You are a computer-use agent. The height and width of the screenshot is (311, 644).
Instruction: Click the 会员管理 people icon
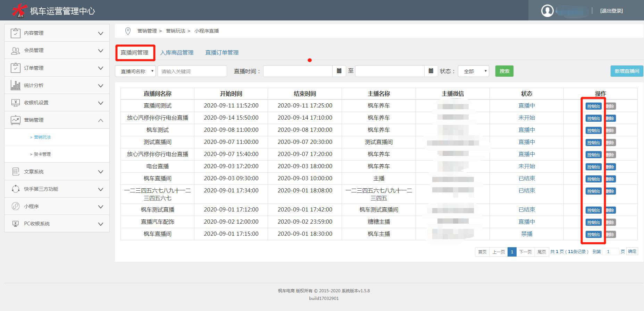[x=16, y=51]
